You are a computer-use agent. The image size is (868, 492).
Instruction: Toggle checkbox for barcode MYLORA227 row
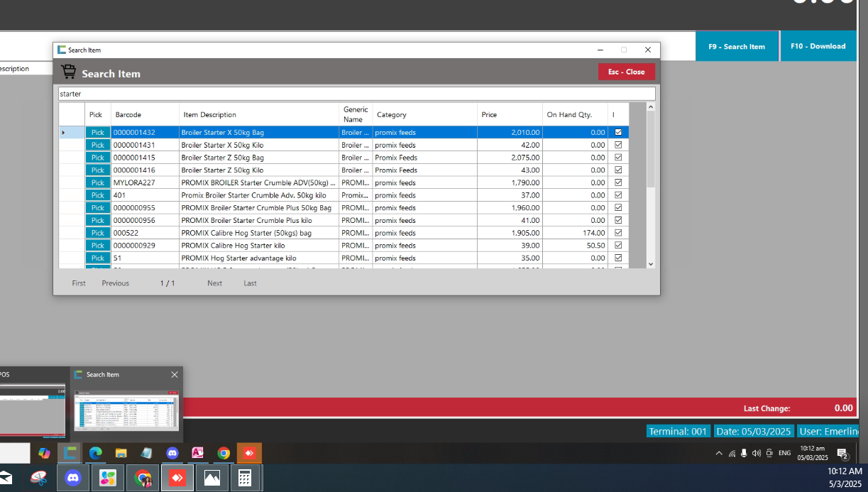[x=618, y=182]
